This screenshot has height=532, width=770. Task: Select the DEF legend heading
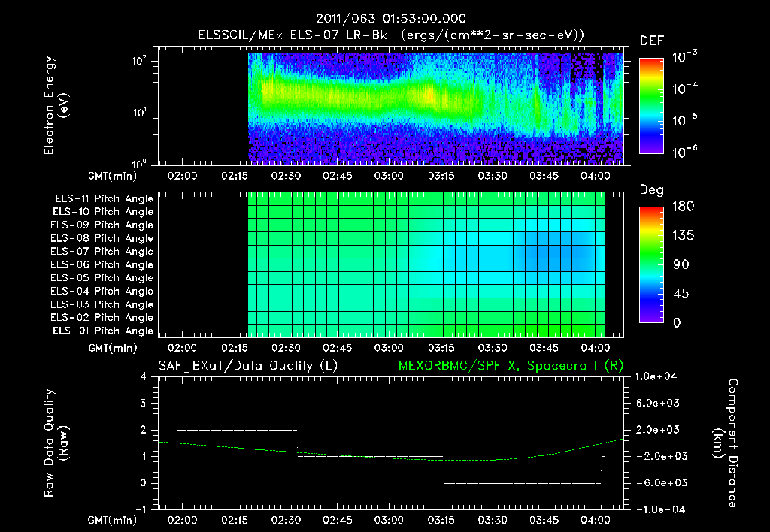[x=652, y=41]
